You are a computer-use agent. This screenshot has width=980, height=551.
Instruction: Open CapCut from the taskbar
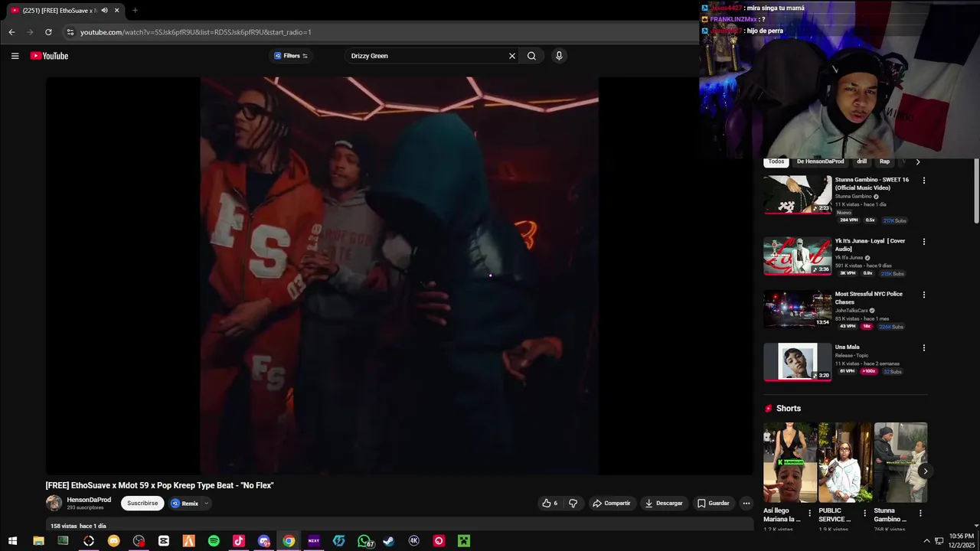click(164, 541)
